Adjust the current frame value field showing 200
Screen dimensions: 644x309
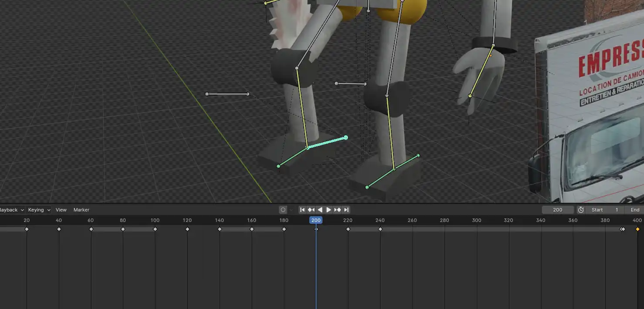tap(558, 209)
